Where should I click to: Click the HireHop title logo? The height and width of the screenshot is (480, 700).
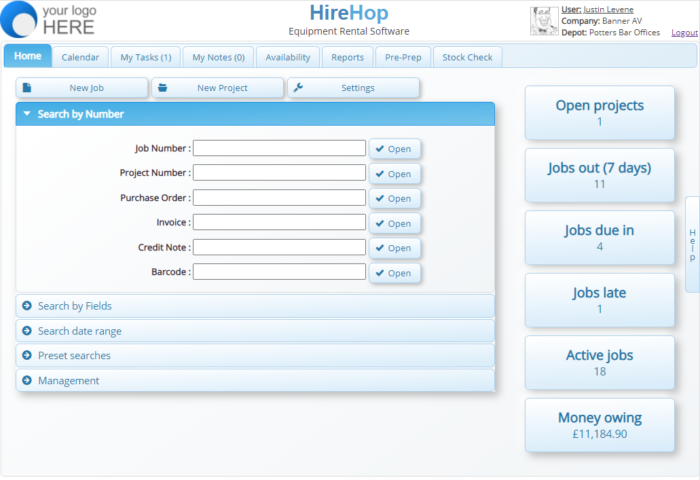349,13
